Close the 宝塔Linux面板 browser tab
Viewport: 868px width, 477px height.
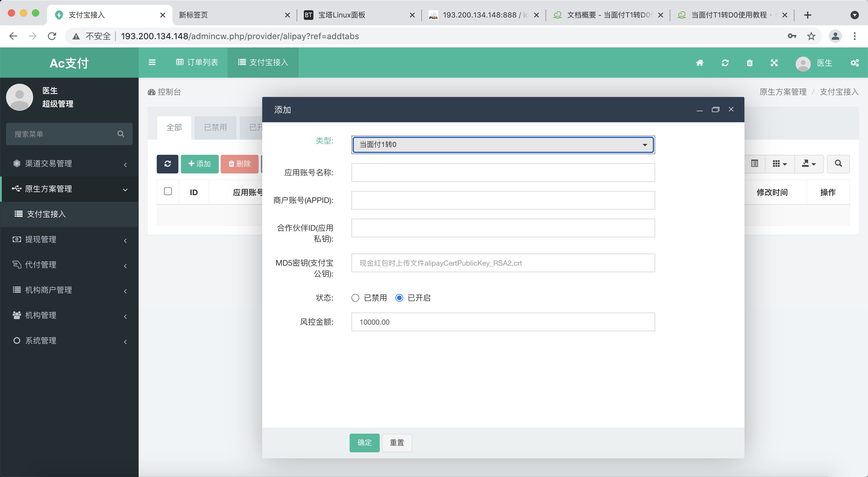(412, 15)
